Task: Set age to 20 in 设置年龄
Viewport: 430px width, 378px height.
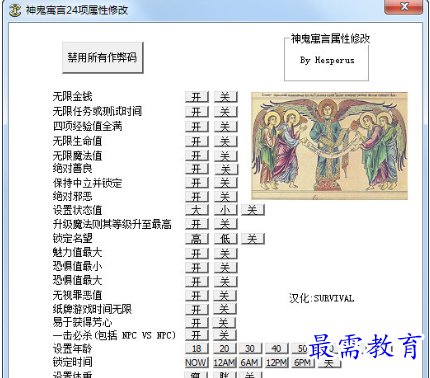Action: click(225, 349)
